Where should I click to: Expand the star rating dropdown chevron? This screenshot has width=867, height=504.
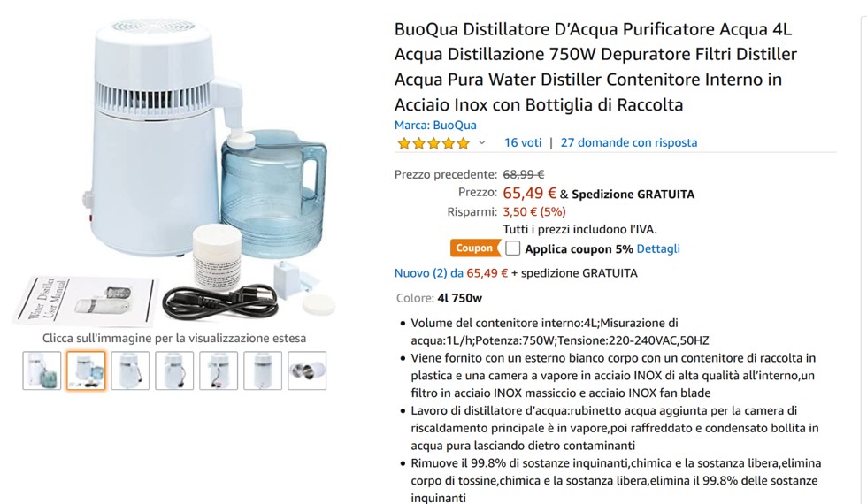481,142
